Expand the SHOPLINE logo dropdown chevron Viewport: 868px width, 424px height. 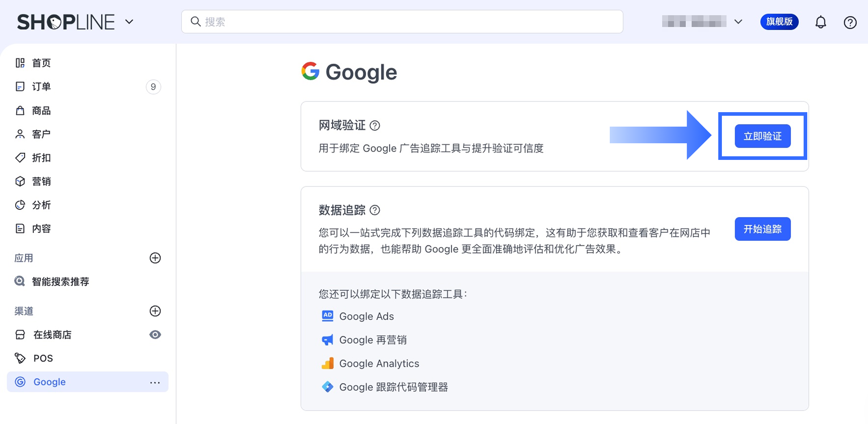tap(129, 22)
